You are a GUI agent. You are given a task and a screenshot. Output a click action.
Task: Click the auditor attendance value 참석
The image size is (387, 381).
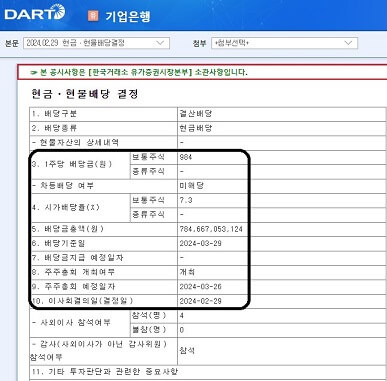point(187,350)
